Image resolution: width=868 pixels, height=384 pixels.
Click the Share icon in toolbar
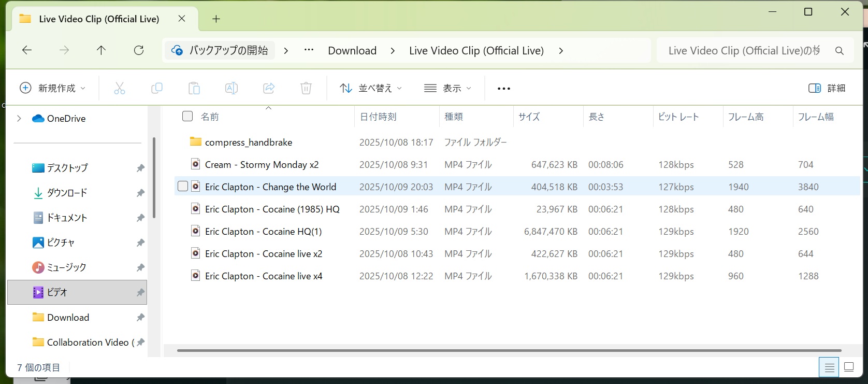pos(269,88)
